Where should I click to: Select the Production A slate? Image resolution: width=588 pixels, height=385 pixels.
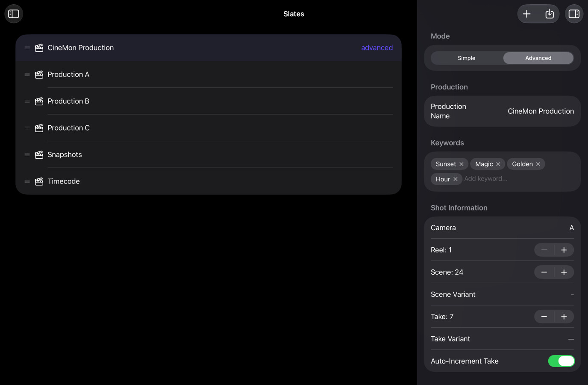tap(209, 74)
